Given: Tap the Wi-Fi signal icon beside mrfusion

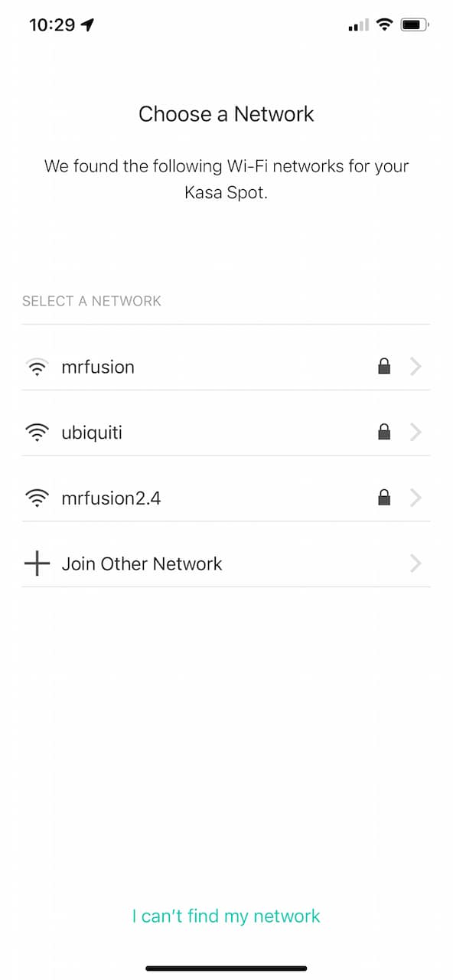Looking at the screenshot, I should 36,367.
